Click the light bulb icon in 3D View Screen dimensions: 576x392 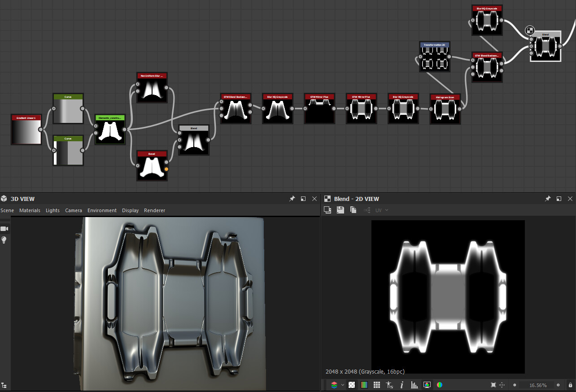point(4,240)
